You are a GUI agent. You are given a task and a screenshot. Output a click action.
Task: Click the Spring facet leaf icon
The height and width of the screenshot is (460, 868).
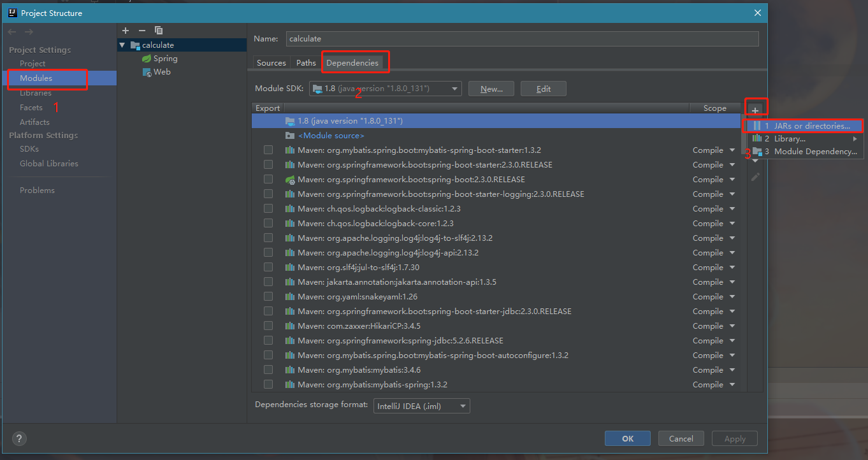click(147, 59)
